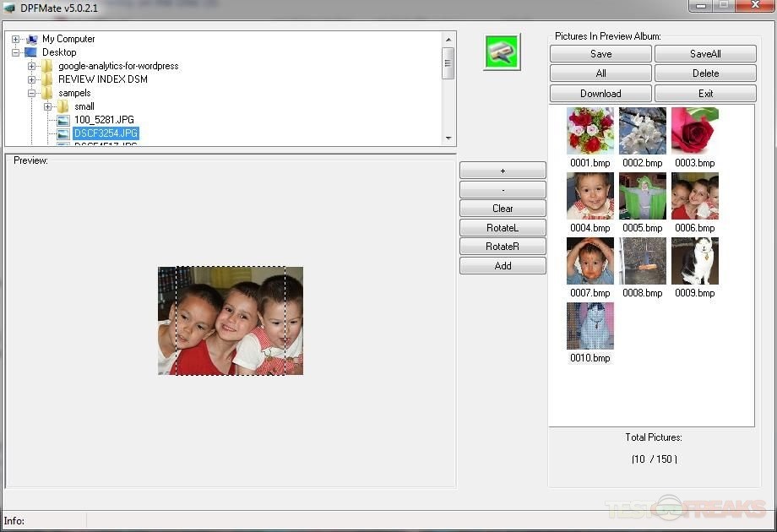Expand the small folder node
Image resolution: width=777 pixels, height=532 pixels.
48,106
